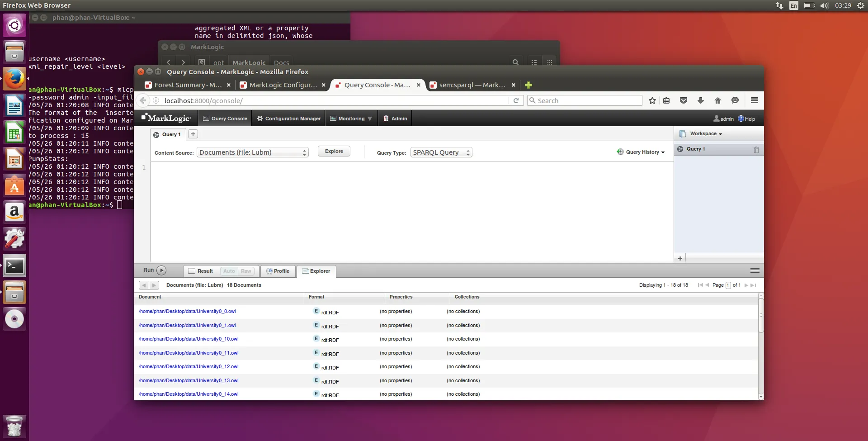
Task: Open Firefox bookmarks library icon
Action: (x=666, y=100)
